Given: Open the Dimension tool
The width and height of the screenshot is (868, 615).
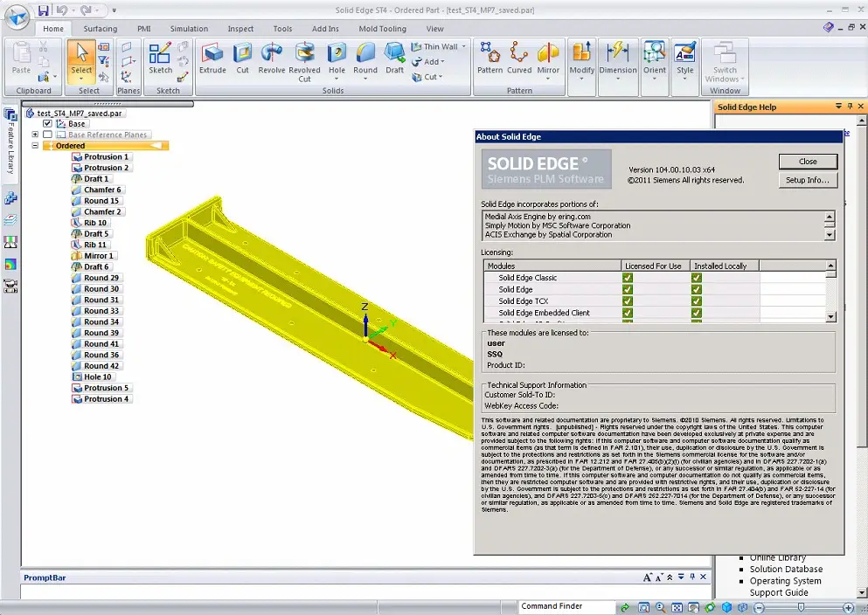Looking at the screenshot, I should [618, 61].
